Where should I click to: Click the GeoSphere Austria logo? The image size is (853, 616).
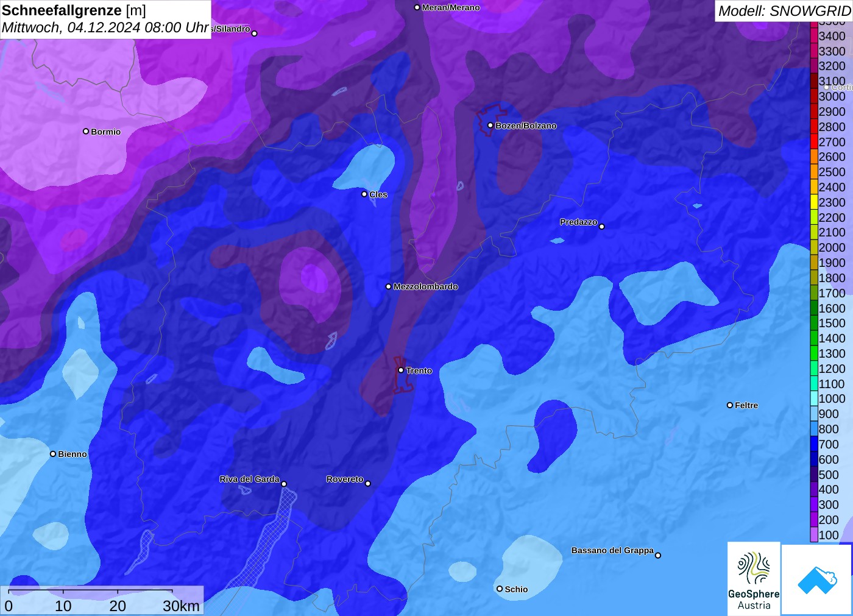(x=754, y=578)
